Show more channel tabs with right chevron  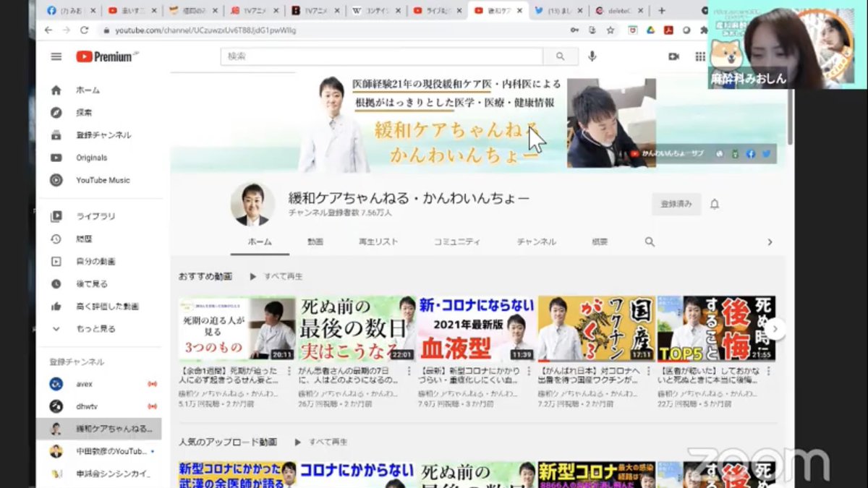770,242
